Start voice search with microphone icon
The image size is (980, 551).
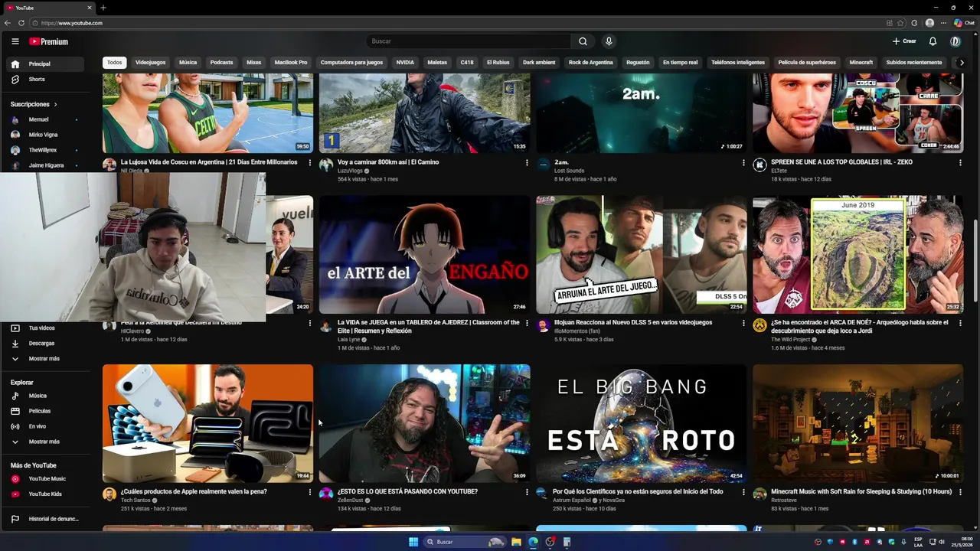(x=609, y=41)
